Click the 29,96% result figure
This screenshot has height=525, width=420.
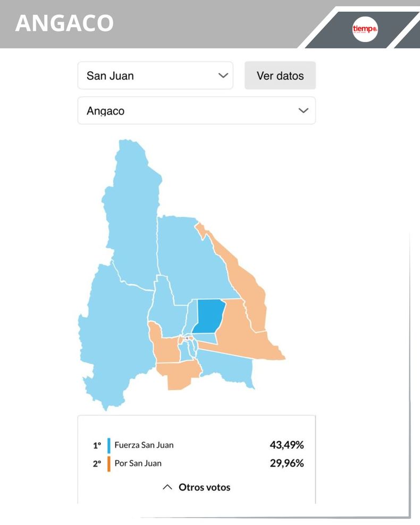287,463
